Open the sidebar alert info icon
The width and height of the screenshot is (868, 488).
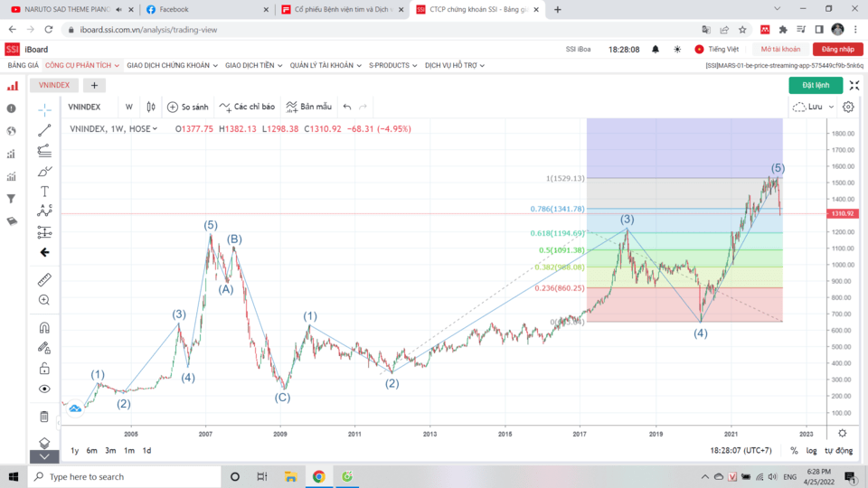pyautogui.click(x=12, y=109)
